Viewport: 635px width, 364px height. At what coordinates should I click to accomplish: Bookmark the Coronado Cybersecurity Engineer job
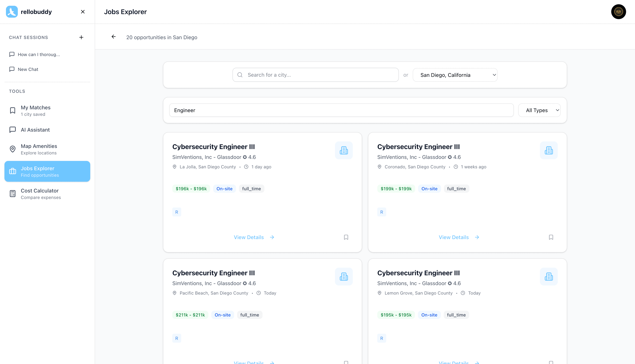(551, 237)
